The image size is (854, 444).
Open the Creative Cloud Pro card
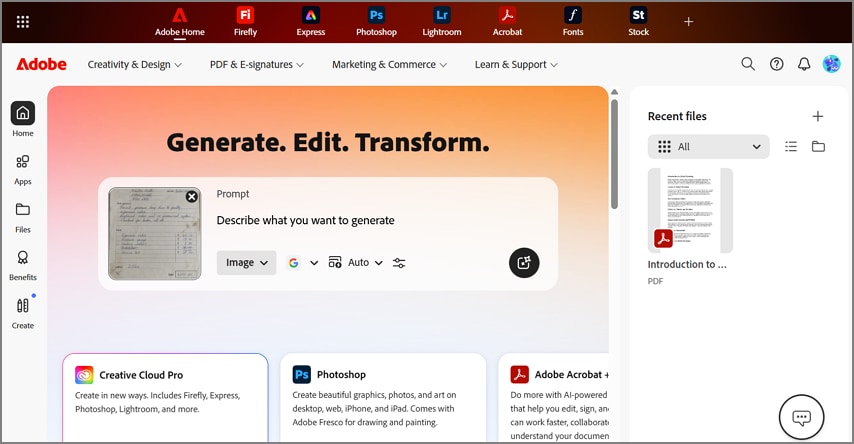tap(165, 398)
